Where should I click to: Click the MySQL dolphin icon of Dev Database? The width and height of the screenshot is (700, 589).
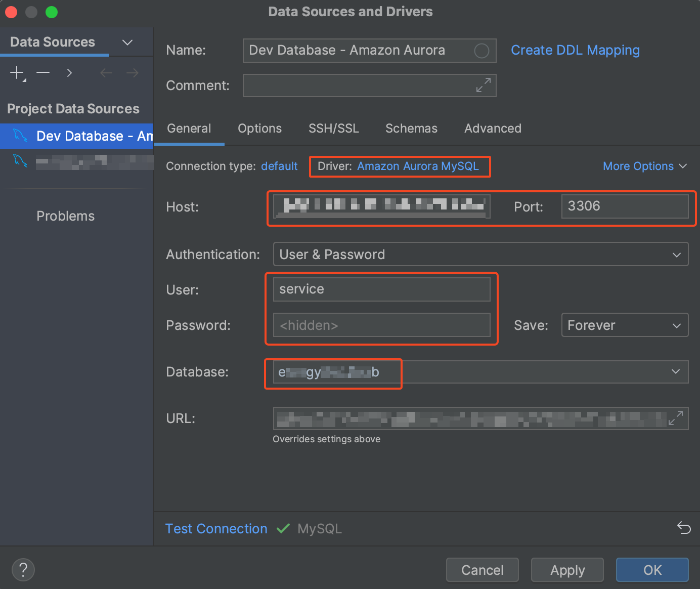click(20, 136)
